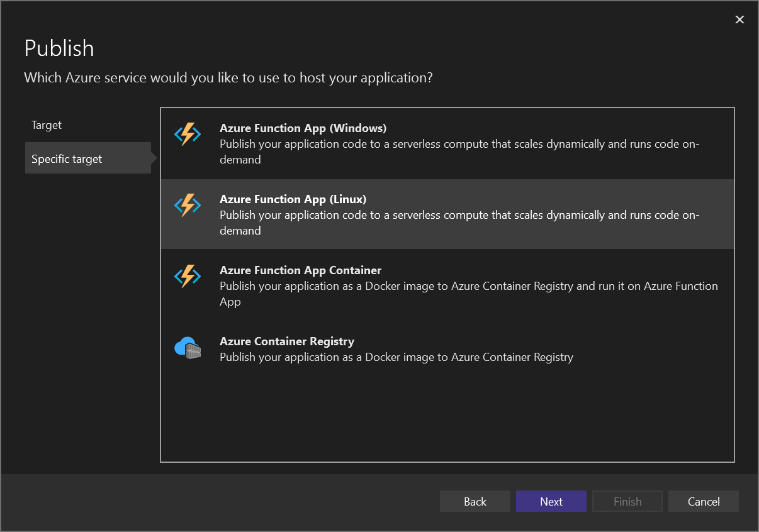759x532 pixels.
Task: Click the Azure Function App (Linux) lightning icon
Action: [187, 205]
